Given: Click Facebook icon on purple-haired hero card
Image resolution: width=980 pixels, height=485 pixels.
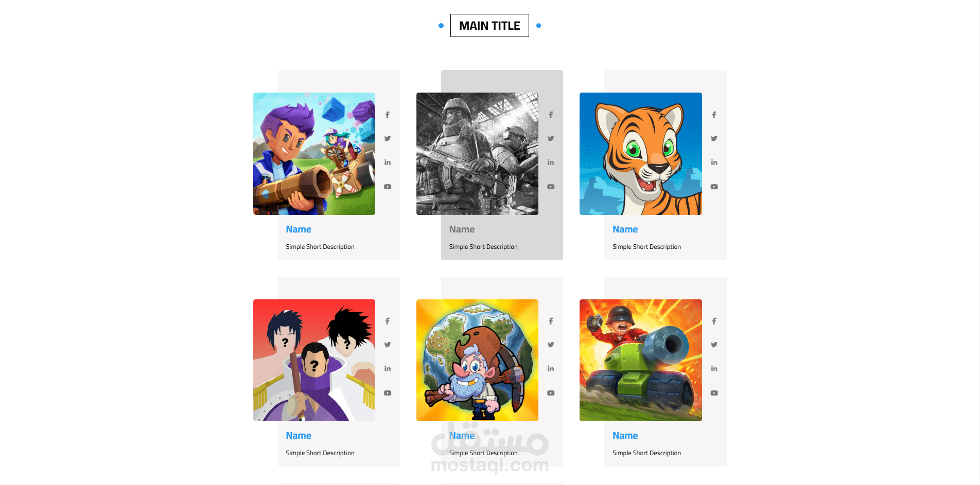Looking at the screenshot, I should [388, 115].
